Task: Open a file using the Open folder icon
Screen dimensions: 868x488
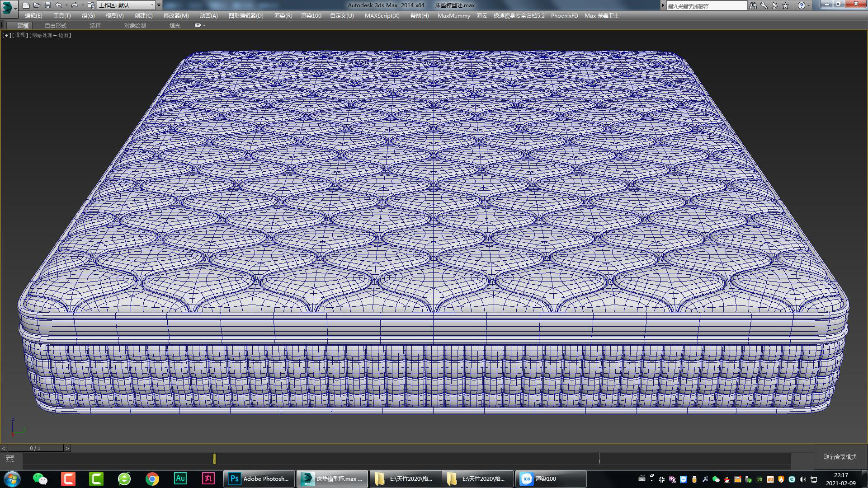Action: point(37,5)
